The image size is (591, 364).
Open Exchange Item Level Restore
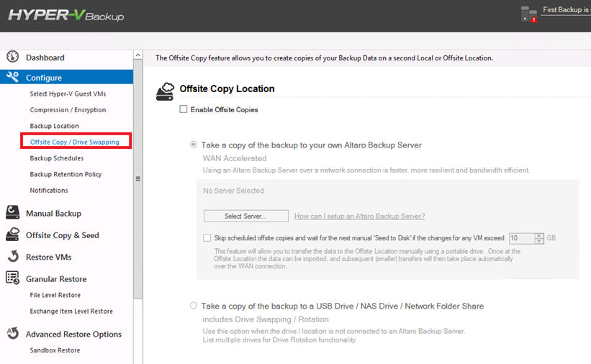(71, 311)
